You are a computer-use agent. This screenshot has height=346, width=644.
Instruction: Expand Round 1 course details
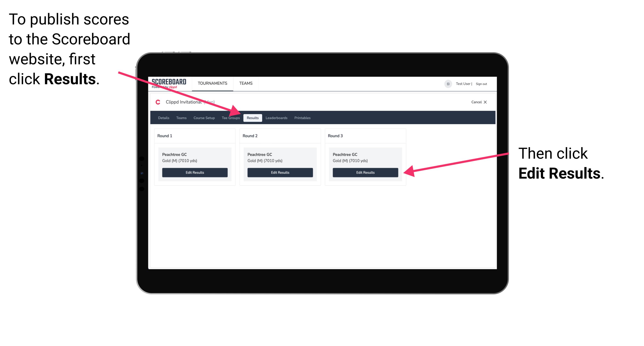pyautogui.click(x=195, y=158)
